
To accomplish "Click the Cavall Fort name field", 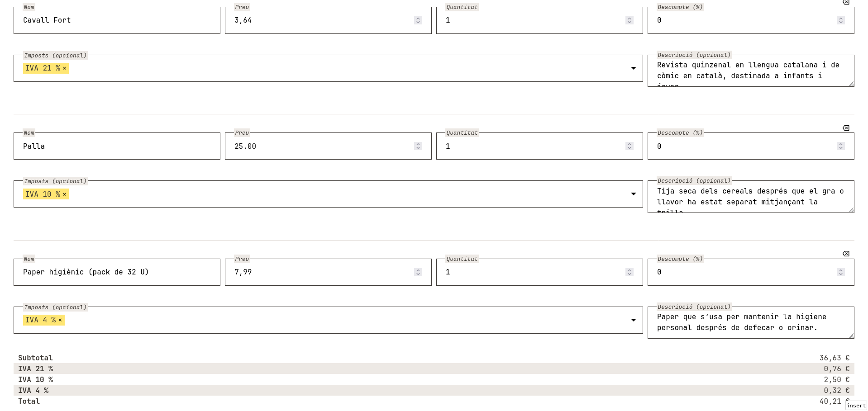I will click(x=117, y=20).
